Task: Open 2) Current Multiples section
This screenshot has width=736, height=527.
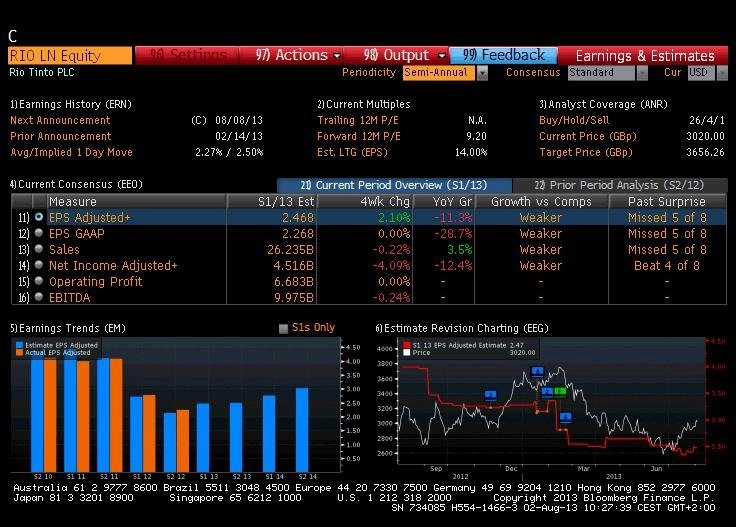Action: (x=363, y=104)
